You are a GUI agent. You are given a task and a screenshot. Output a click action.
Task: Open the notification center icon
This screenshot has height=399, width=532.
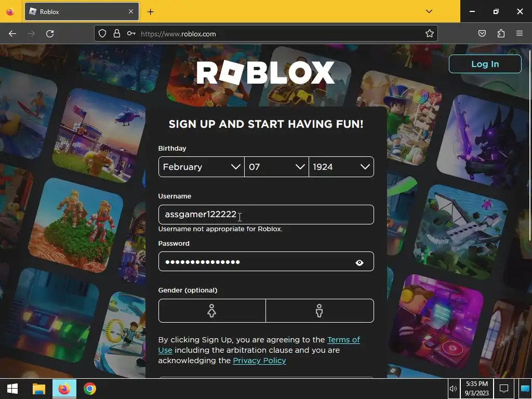[x=504, y=389]
